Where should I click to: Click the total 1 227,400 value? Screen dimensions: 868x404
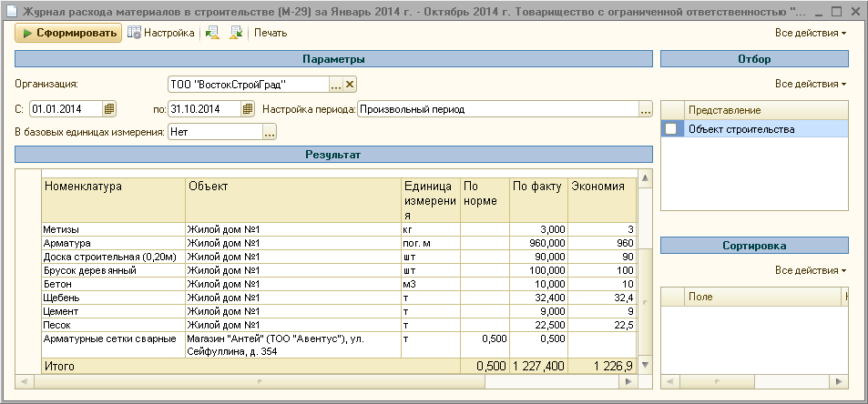point(538,366)
